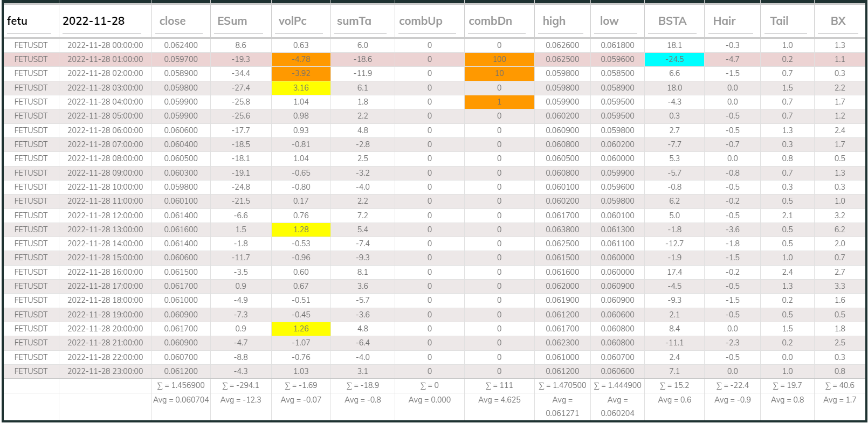Click FETUSDT in the 20:00:00 row

(31, 329)
